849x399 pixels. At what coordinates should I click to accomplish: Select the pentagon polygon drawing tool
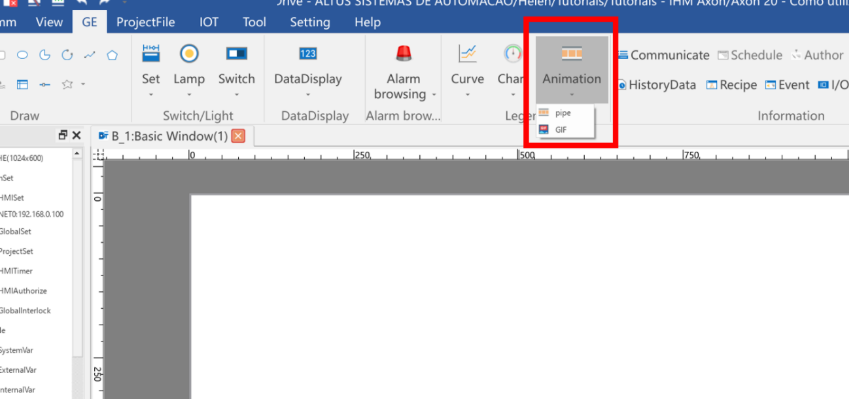click(112, 55)
